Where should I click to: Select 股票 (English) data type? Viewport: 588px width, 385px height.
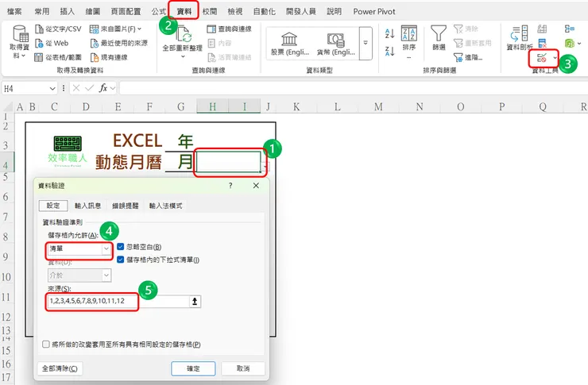coord(289,44)
